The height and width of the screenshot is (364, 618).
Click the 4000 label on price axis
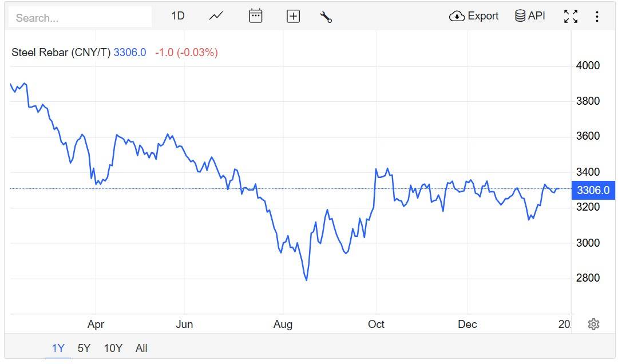pos(588,66)
